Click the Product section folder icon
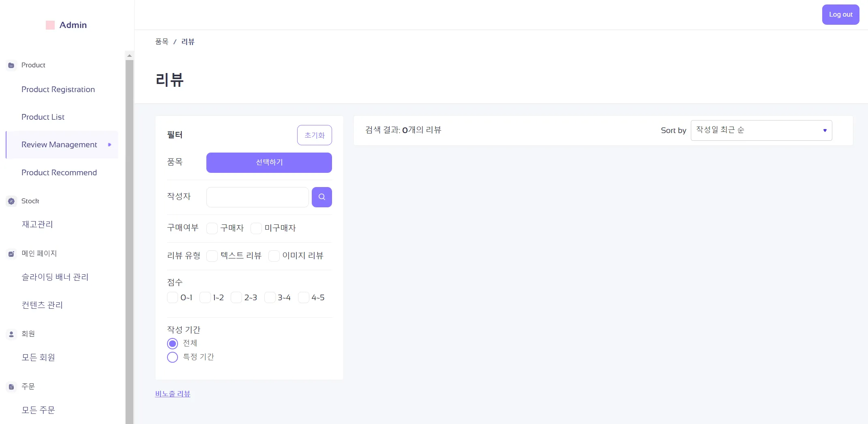The image size is (868, 424). point(11,65)
